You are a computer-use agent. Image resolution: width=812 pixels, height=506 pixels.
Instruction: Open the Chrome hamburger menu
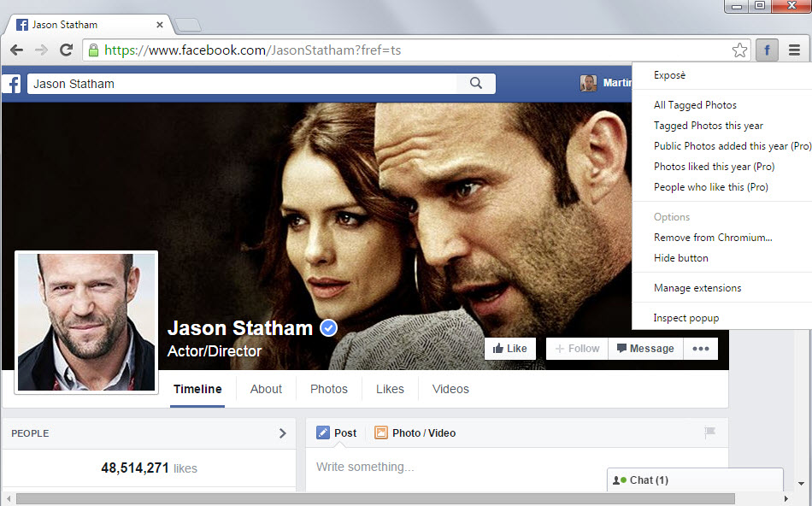tap(794, 50)
